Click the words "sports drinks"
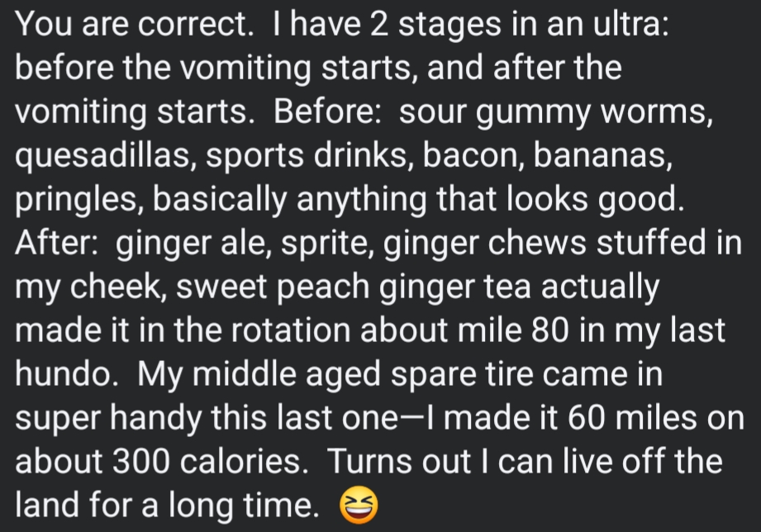Screen dimensions: 761x532 (x=307, y=156)
